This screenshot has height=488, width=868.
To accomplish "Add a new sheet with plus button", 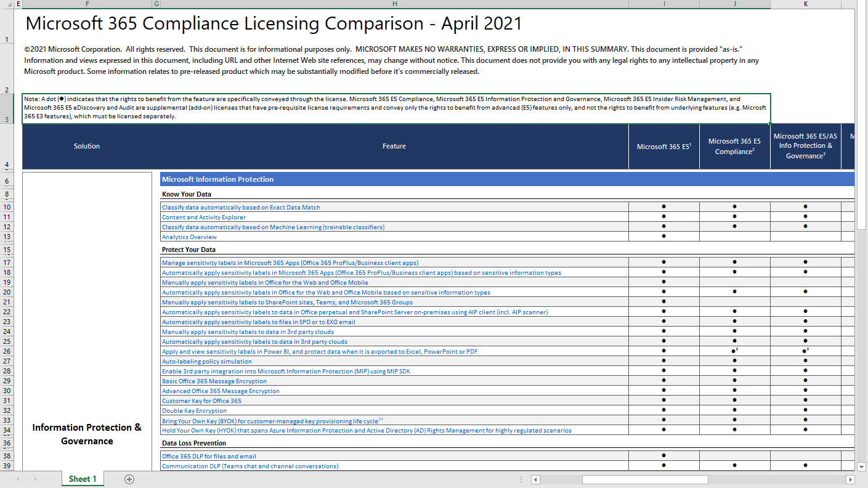I will [129, 479].
